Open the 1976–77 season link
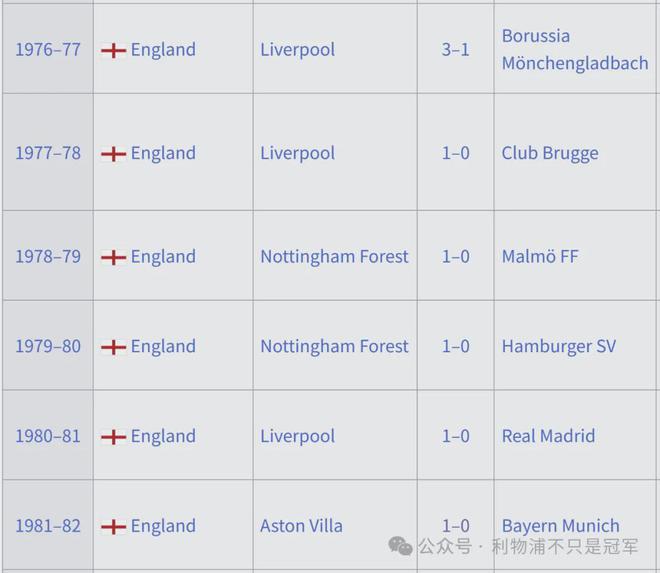 48,50
